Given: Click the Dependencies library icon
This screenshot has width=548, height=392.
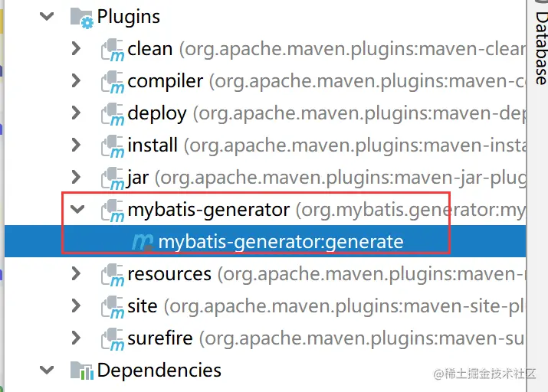Looking at the screenshot, I should pos(81,372).
